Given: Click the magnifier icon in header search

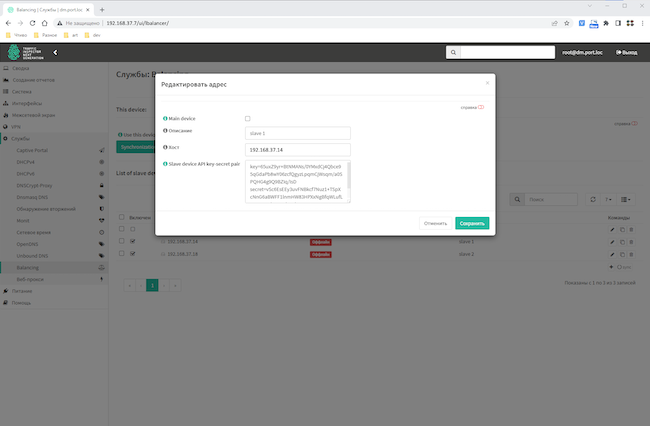Looking at the screenshot, I should click(453, 52).
